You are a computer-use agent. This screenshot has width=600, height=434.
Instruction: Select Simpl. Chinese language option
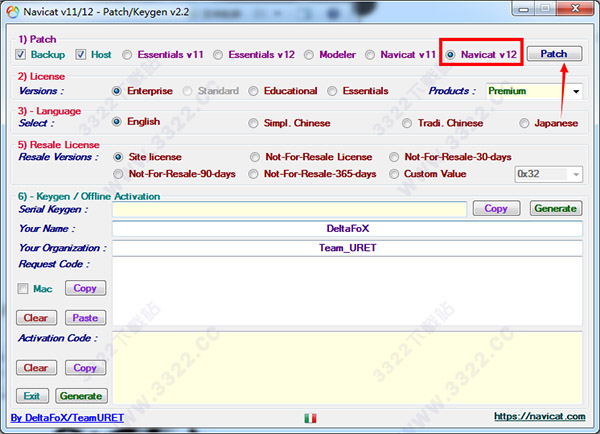[x=253, y=123]
